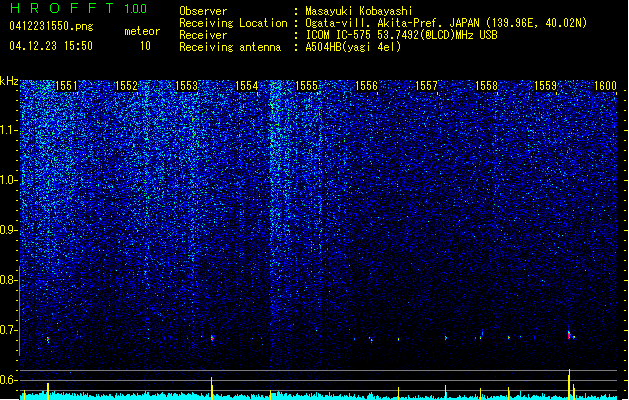Click the tallest yellow power spike near 1559
The image size is (629, 400).
569,384
